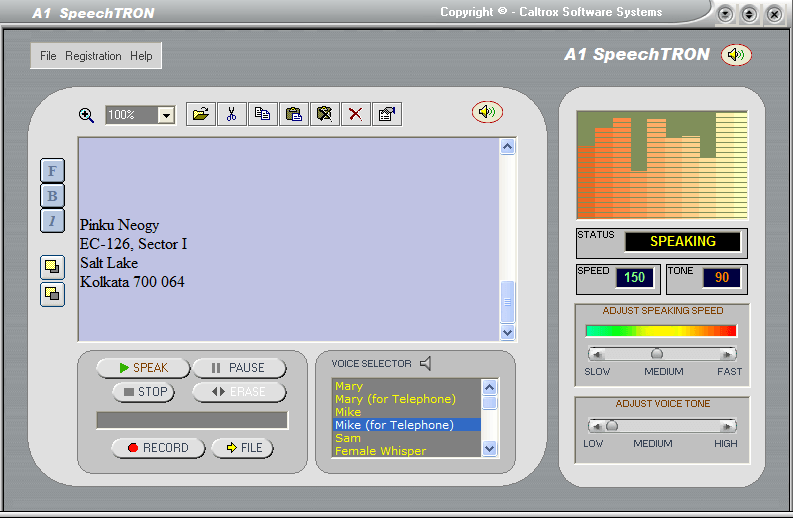This screenshot has width=793, height=518.
Task: Click the text area scroll-up arrow
Action: (507, 147)
